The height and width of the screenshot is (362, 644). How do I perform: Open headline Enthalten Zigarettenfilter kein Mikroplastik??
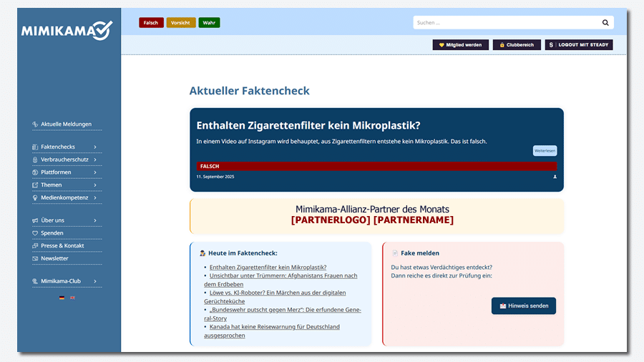308,125
